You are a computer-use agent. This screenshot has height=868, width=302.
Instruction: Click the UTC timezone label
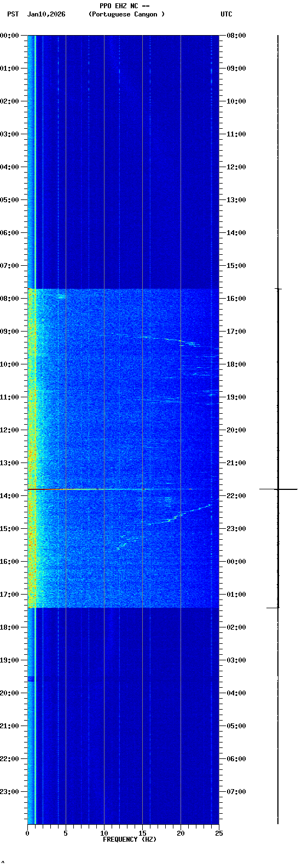click(226, 14)
